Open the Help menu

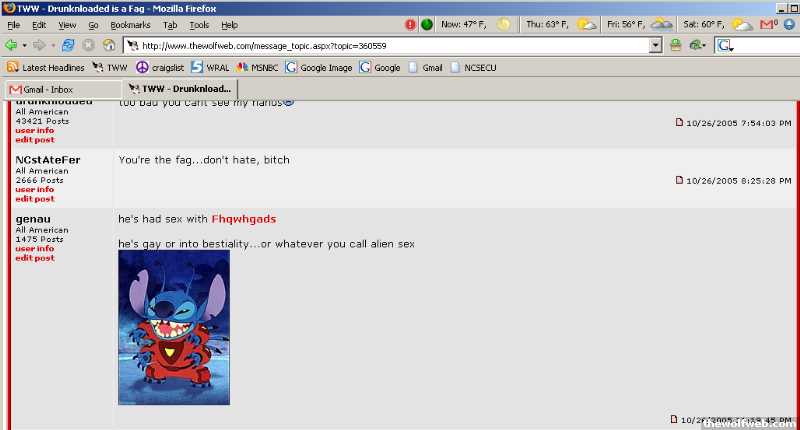click(230, 25)
